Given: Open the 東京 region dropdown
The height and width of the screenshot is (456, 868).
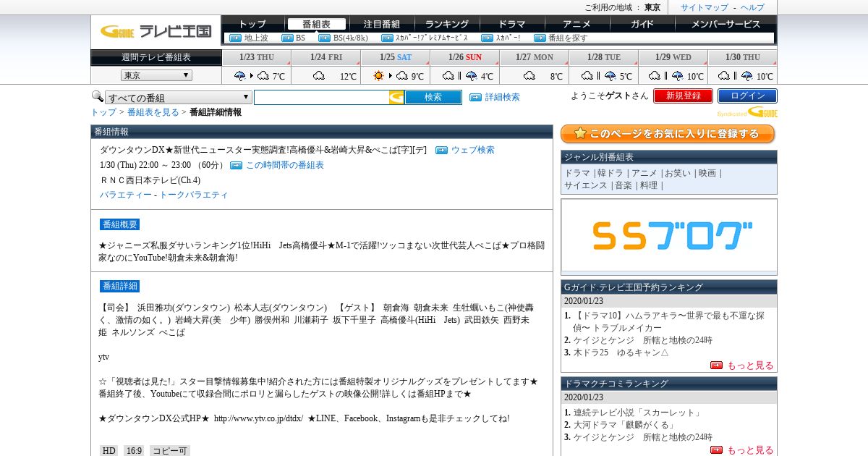Looking at the screenshot, I should [x=156, y=75].
